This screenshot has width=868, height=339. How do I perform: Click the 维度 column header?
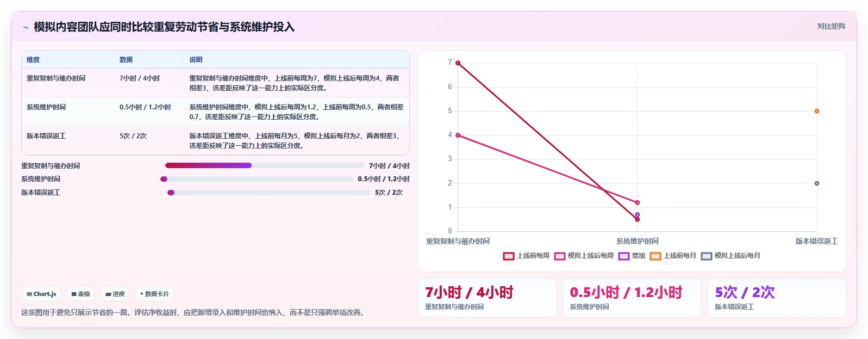point(33,60)
